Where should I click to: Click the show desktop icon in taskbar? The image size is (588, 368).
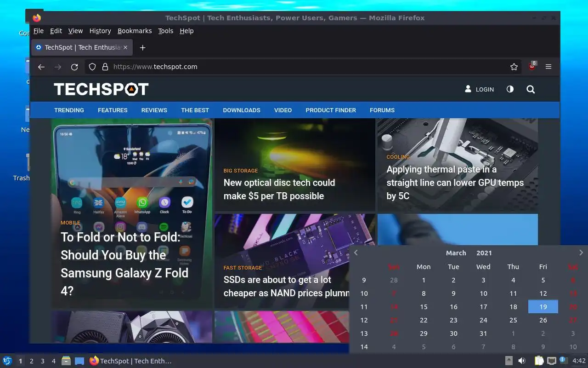click(x=79, y=361)
